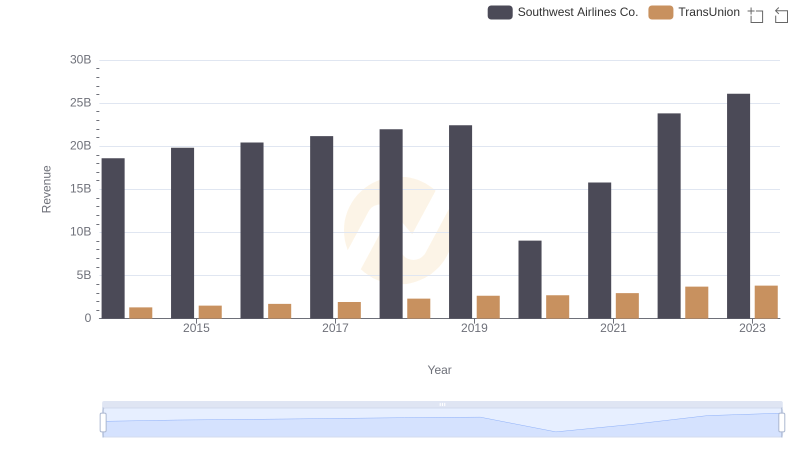Click the 2023 x-axis label
Image resolution: width=800 pixels, height=461 pixels.
tap(752, 328)
